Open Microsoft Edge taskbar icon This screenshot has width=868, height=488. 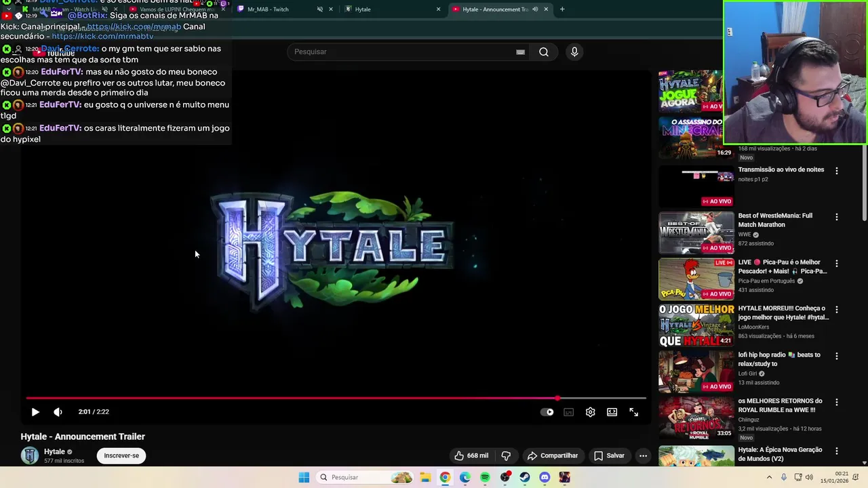pos(465,477)
